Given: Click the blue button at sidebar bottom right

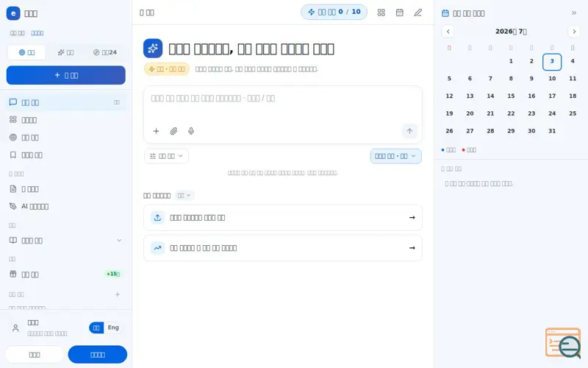Looking at the screenshot, I should (x=98, y=355).
